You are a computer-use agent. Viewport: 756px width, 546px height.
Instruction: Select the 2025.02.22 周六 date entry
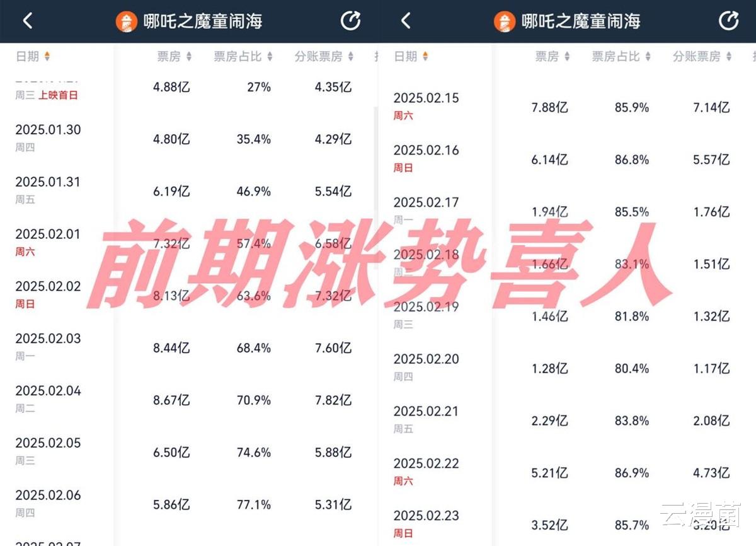tap(427, 472)
